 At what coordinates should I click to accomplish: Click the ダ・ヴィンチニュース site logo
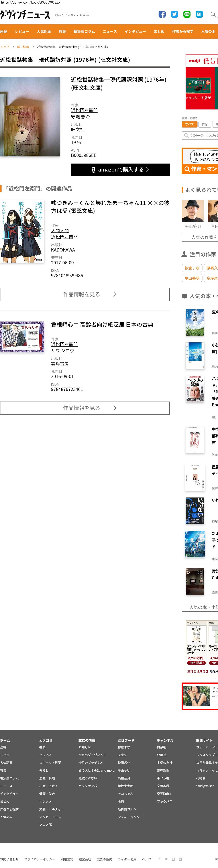coord(25,14)
